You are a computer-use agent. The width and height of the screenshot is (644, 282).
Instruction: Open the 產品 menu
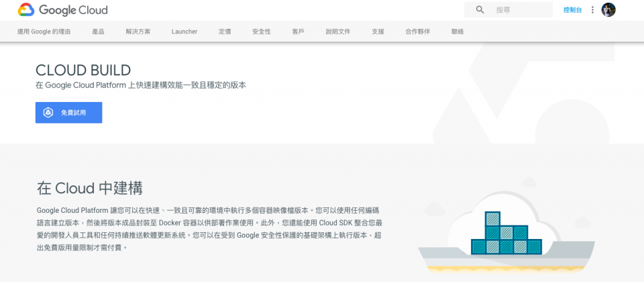click(x=98, y=32)
